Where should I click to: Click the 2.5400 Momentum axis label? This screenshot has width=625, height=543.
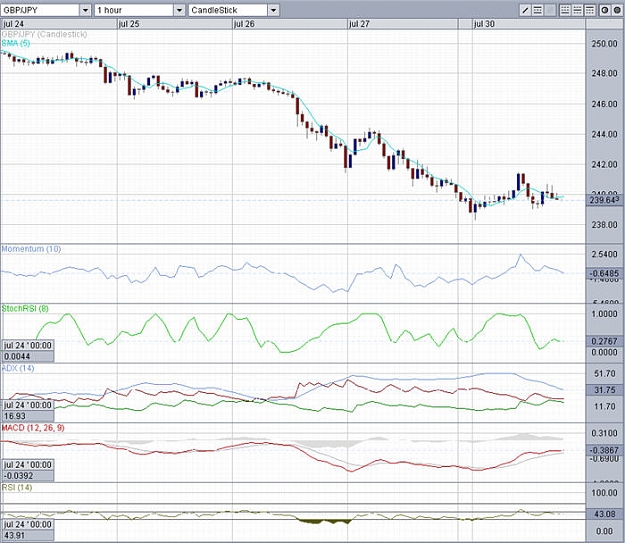tap(604, 254)
